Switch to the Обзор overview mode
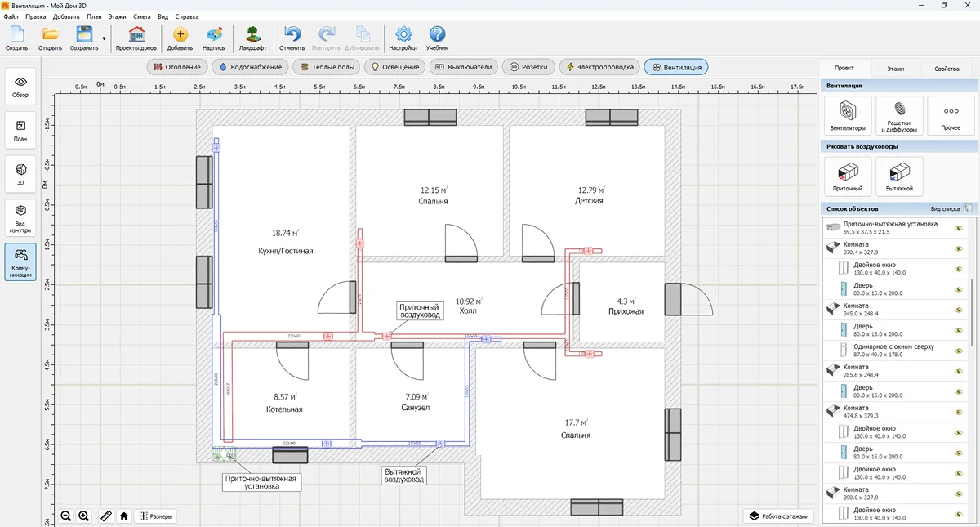980x527 pixels. coord(20,87)
